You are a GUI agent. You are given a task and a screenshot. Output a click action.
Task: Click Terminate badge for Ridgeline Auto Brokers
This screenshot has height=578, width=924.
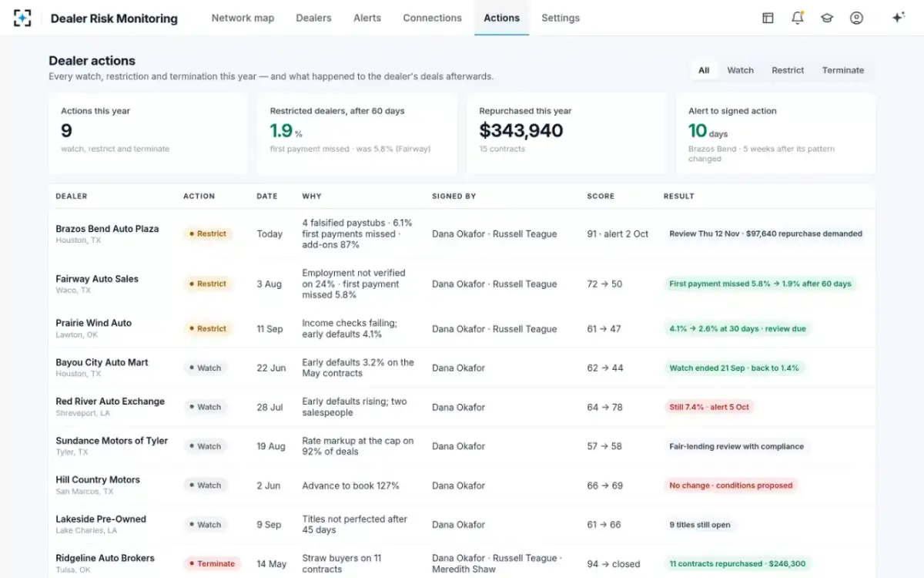click(212, 564)
